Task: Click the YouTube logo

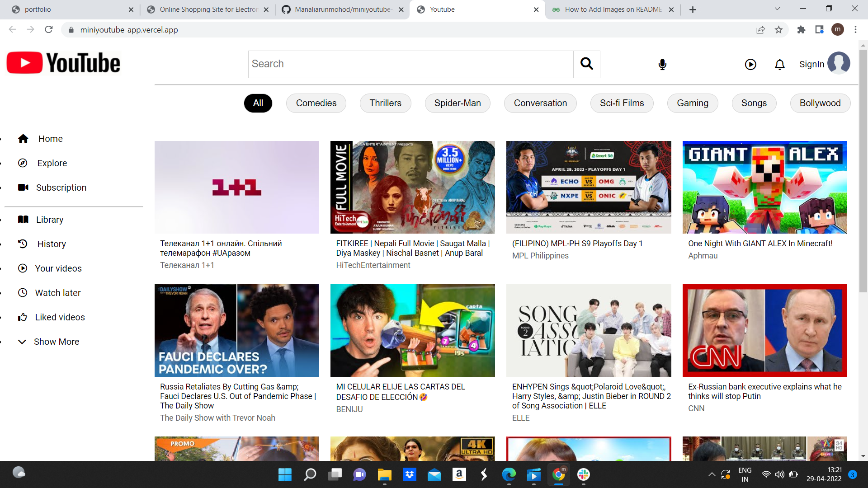Action: 64,63
